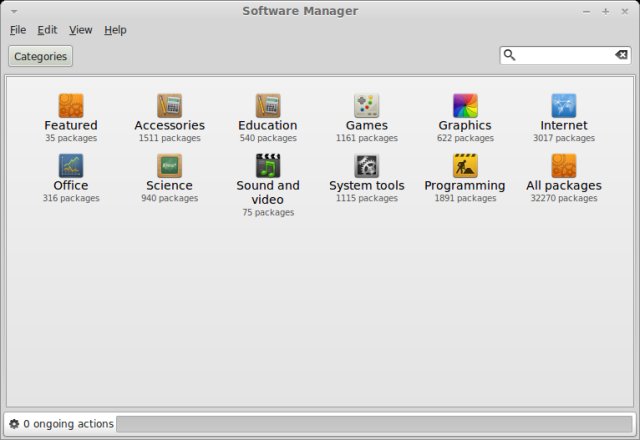
Task: Select the System tools icon
Action: click(x=366, y=165)
